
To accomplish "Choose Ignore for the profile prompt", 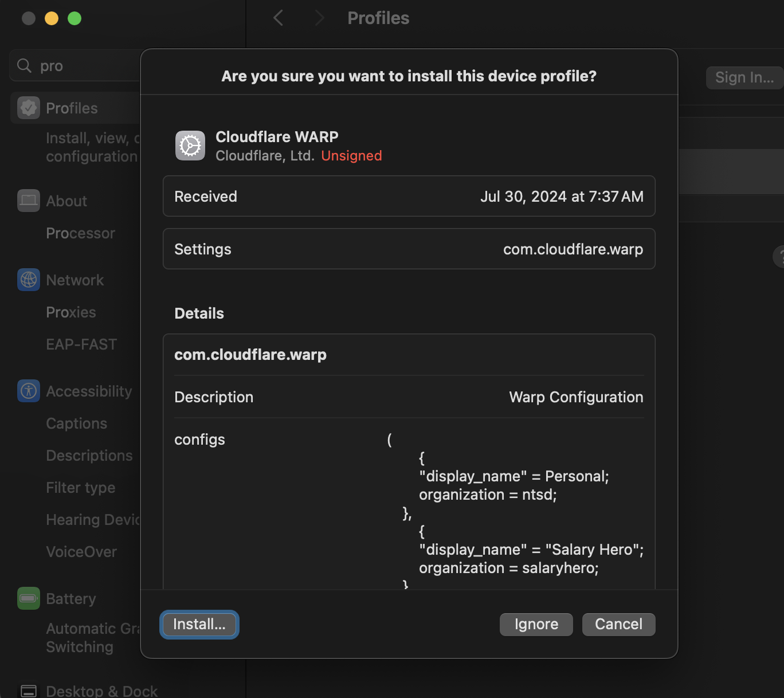I will click(x=535, y=624).
